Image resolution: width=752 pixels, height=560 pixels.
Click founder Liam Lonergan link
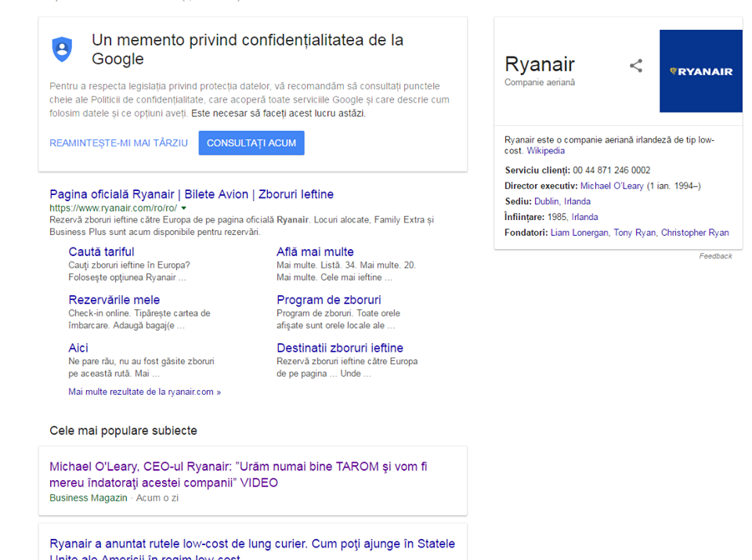(580, 233)
